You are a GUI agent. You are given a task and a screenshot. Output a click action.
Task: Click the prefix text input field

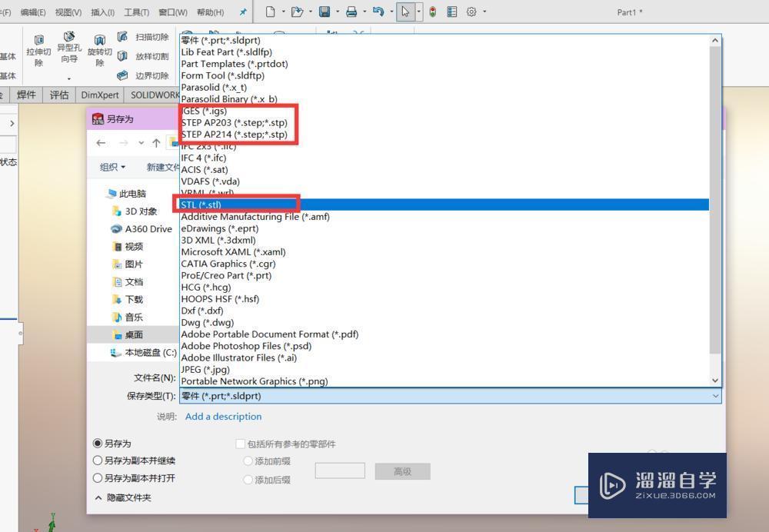340,470
